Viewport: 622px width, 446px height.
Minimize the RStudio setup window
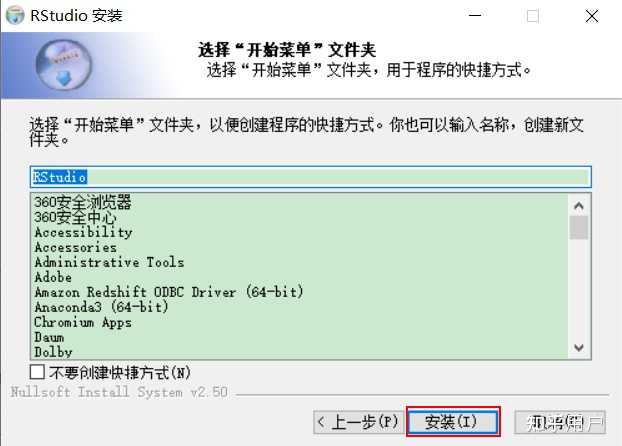pyautogui.click(x=475, y=16)
